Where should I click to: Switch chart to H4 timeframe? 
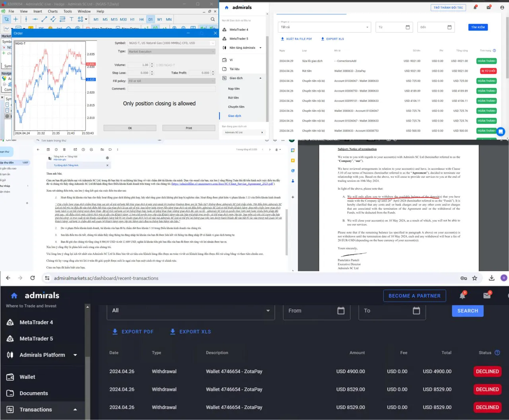coord(141,19)
